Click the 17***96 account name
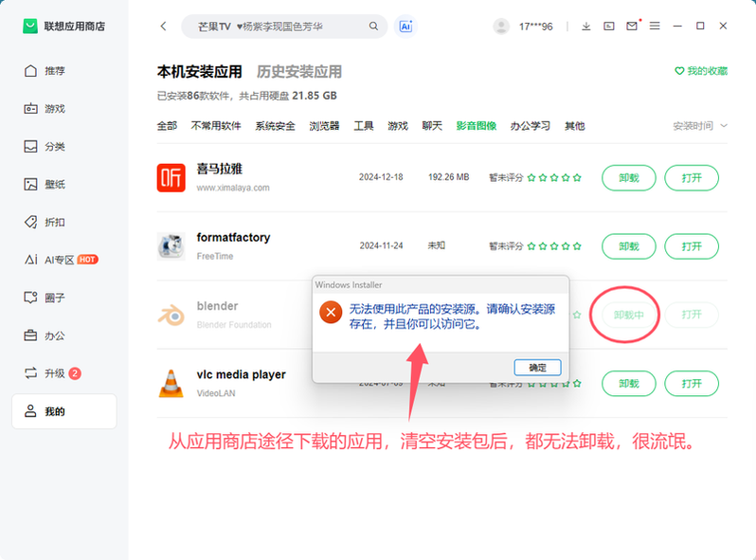Viewport: 756px width, 560px height. tap(535, 27)
